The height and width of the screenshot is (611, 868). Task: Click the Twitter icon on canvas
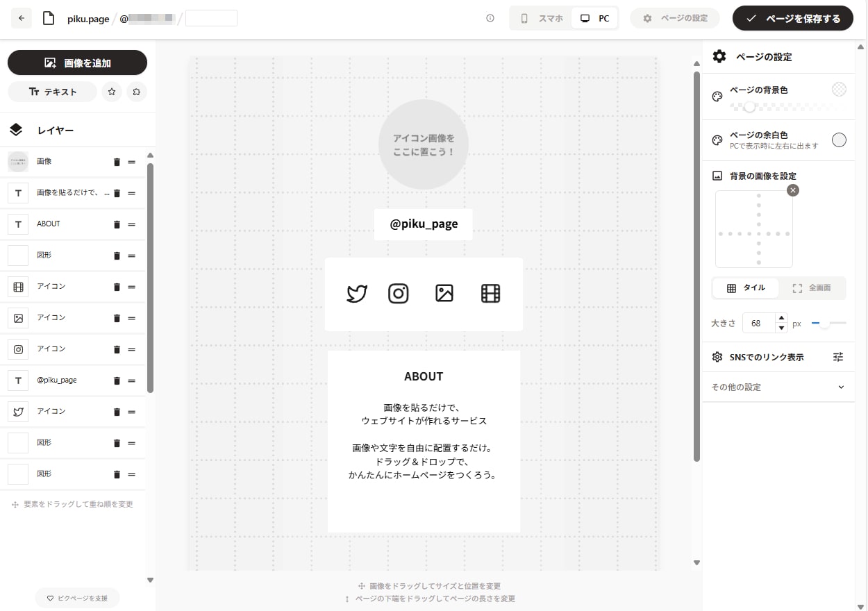tap(357, 294)
